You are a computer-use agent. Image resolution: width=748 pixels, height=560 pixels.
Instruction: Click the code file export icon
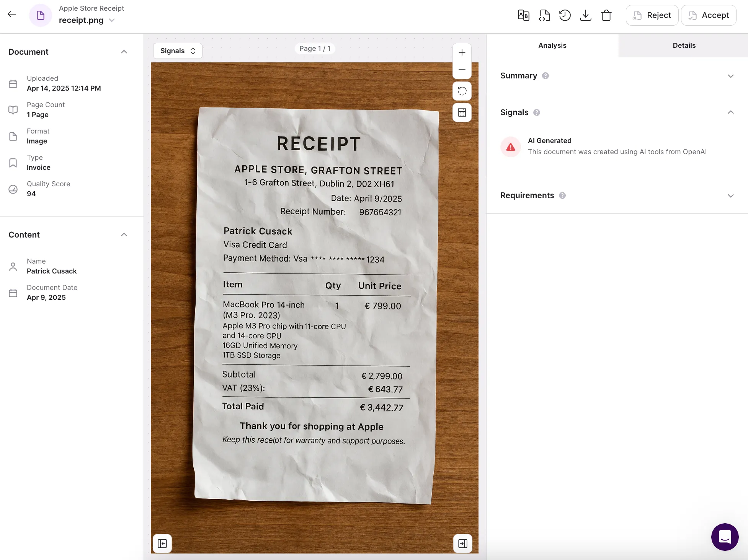544,15
